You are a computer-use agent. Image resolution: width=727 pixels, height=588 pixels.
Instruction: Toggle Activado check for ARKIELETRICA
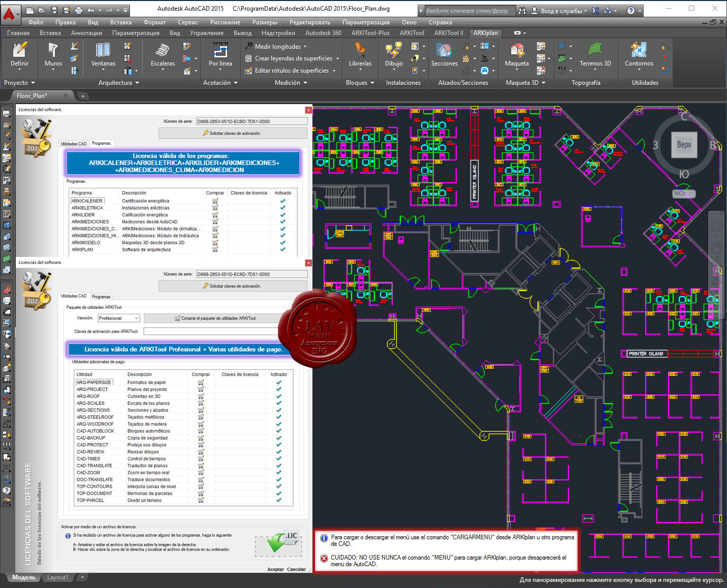(282, 208)
